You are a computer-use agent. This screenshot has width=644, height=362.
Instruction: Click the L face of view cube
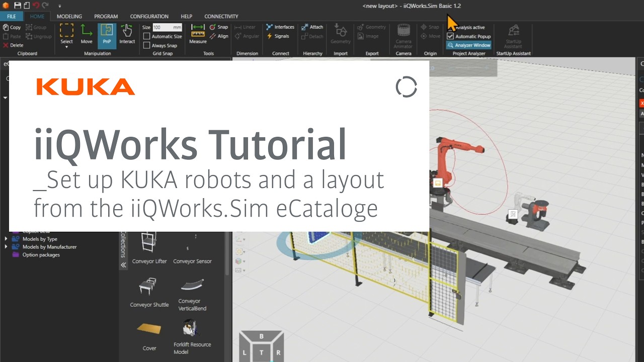point(245,352)
